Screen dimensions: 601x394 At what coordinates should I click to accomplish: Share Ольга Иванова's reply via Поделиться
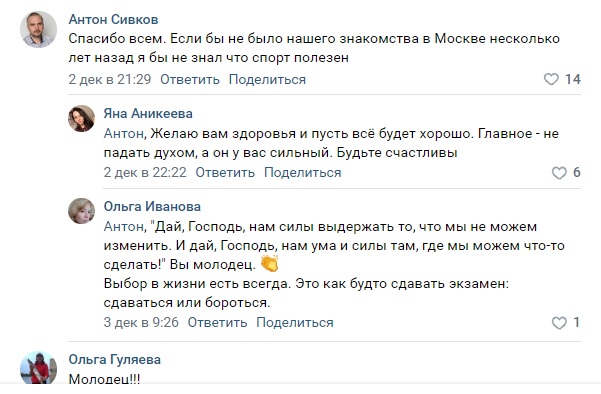tap(295, 322)
